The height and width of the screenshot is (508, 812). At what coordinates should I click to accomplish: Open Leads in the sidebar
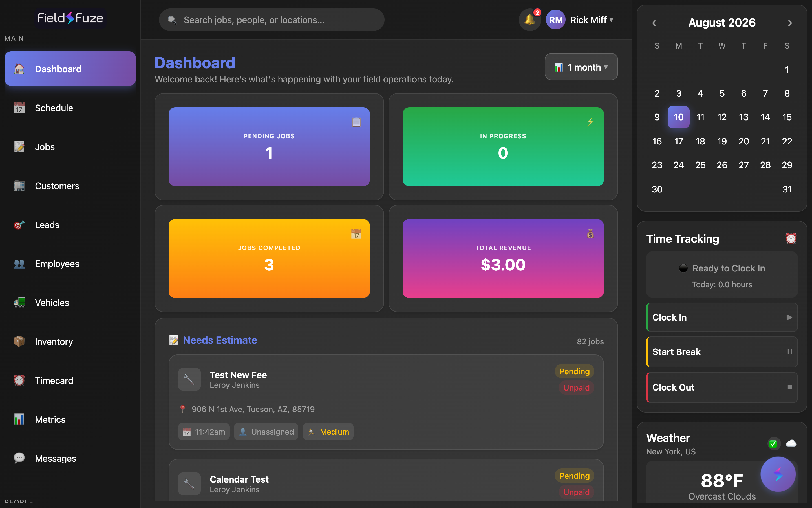tap(70, 225)
